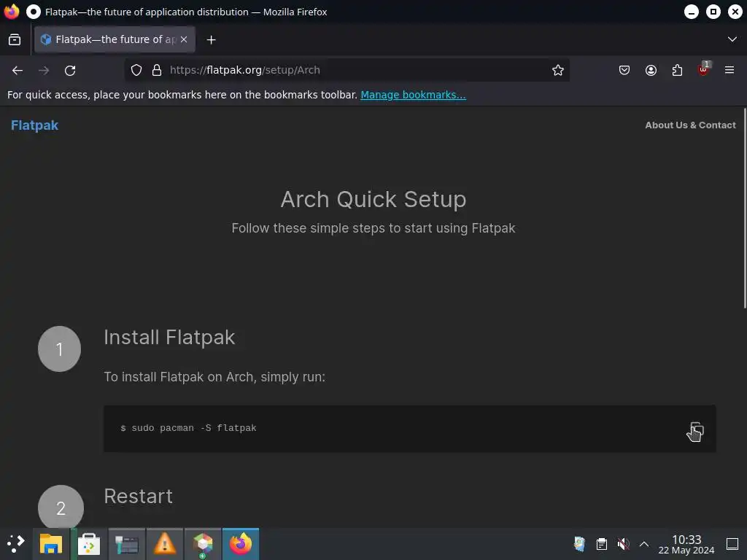This screenshot has height=560, width=747.
Task: Show desktop via taskbar corner button
Action: (732, 543)
